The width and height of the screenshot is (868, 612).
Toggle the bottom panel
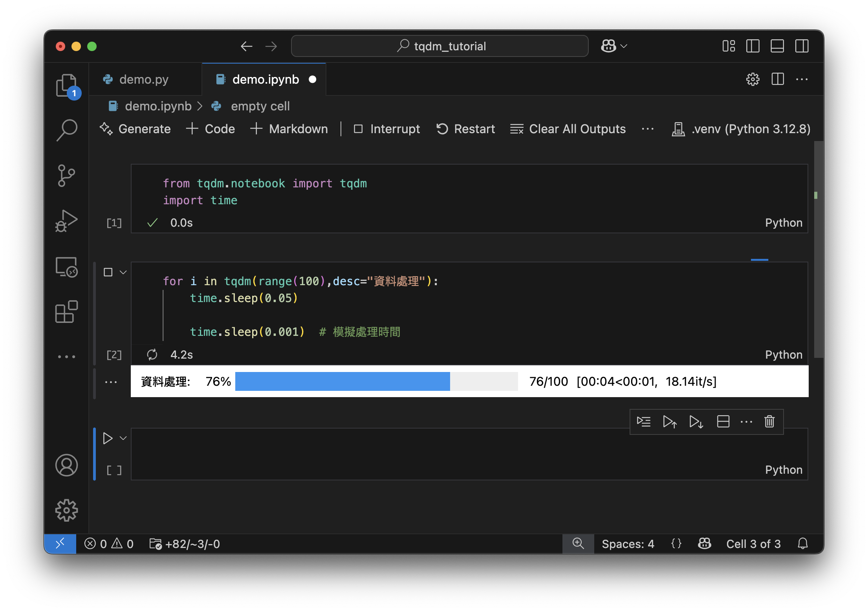pyautogui.click(x=777, y=46)
